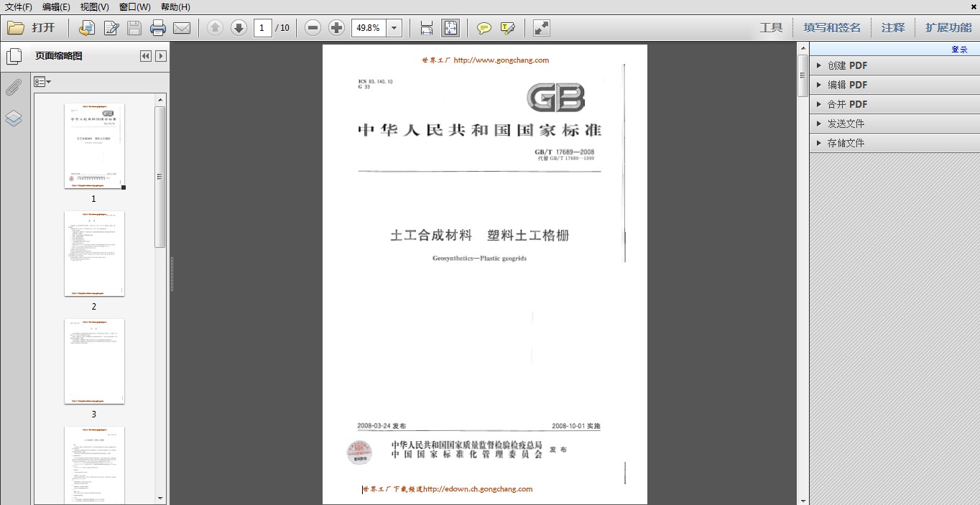Viewport: 980px width, 505px height.
Task: Open the zoom level dropdown arrow
Action: 394,28
